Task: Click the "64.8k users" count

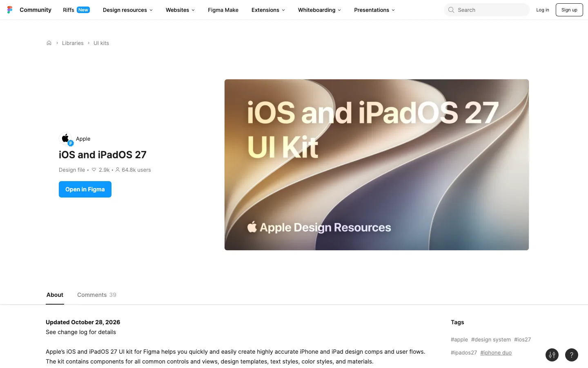Action: (x=136, y=170)
